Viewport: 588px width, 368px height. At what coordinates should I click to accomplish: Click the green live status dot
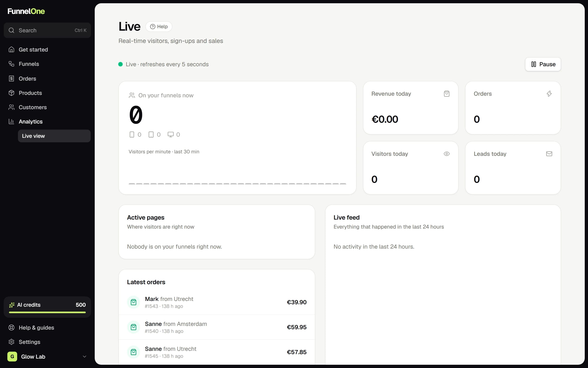click(x=120, y=64)
